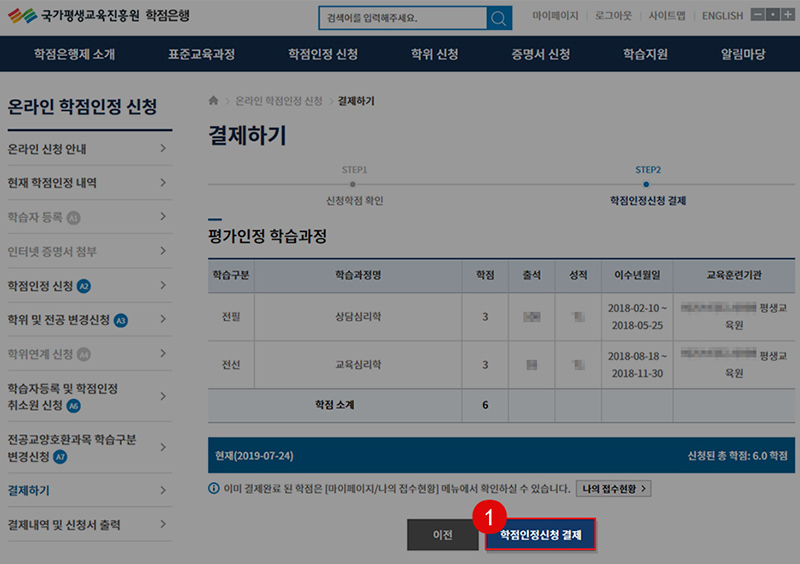This screenshot has width=800, height=564.
Task: Click the info icon beside 이미 결제완료 notice
Action: click(x=213, y=488)
